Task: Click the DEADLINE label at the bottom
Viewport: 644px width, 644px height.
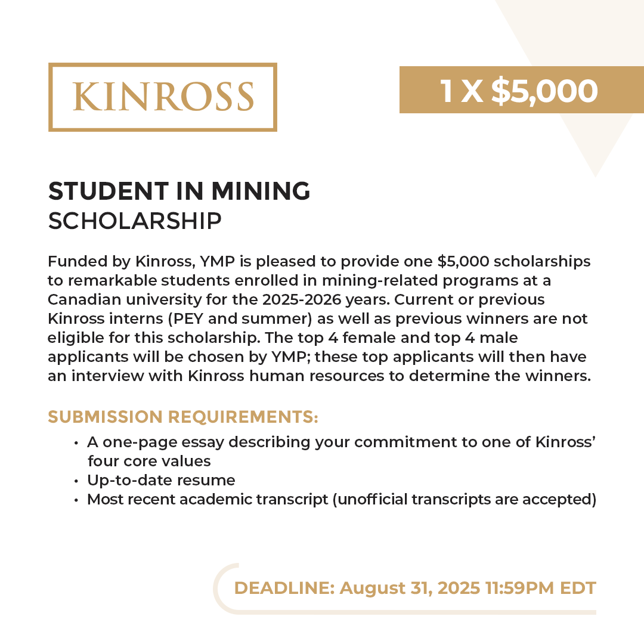Action: tap(284, 588)
